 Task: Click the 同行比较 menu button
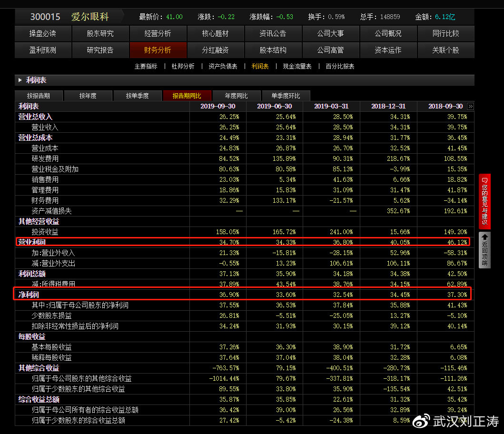point(445,34)
